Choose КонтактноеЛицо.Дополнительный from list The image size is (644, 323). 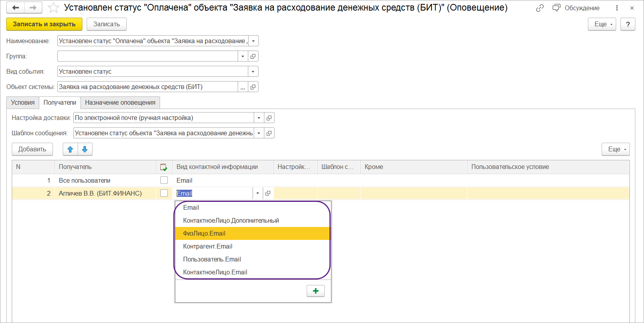(253, 221)
